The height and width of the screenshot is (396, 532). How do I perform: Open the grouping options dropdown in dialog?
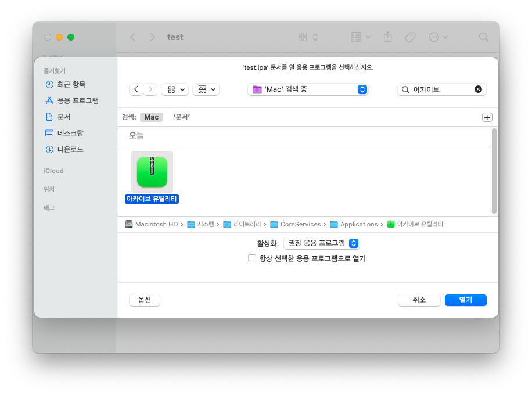tap(206, 89)
